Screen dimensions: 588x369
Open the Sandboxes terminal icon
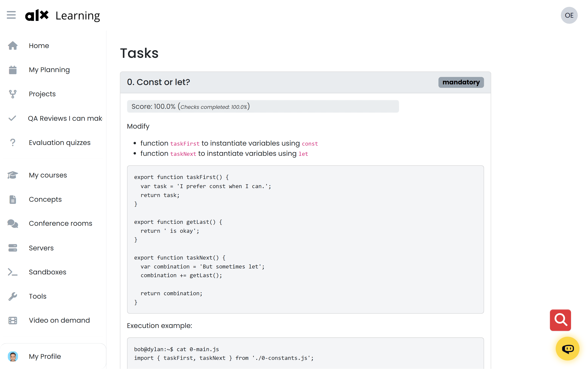point(13,272)
